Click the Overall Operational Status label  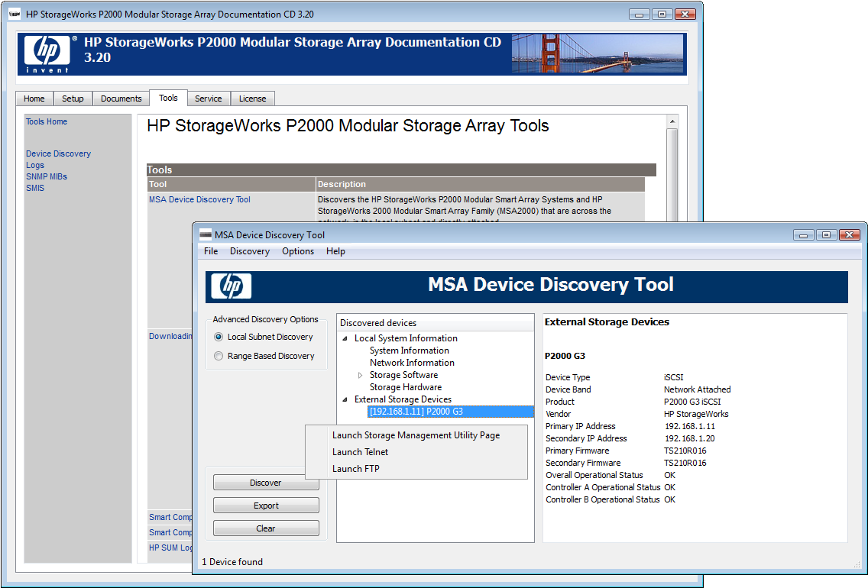(594, 475)
